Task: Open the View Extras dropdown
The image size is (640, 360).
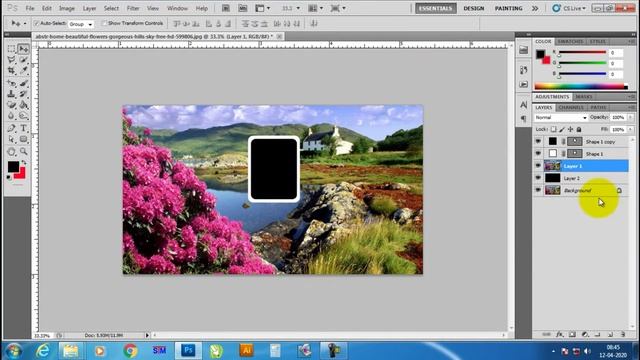Action: coord(262,8)
